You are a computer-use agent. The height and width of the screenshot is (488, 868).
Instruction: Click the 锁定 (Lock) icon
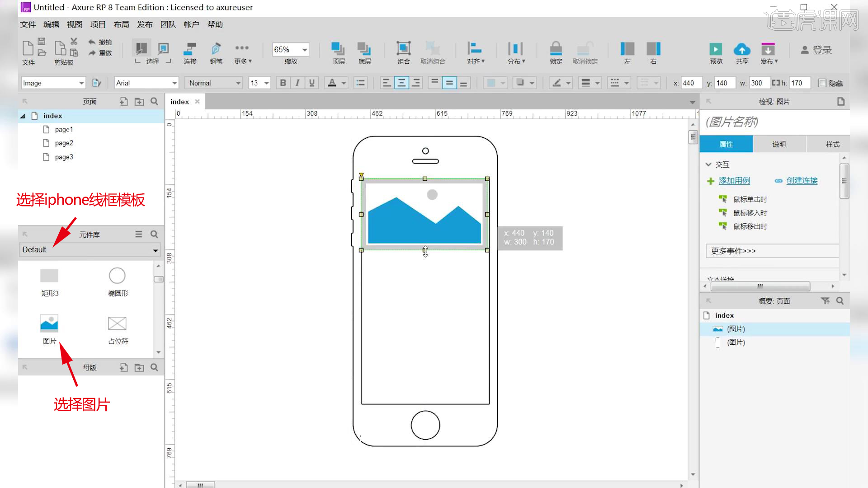(556, 52)
